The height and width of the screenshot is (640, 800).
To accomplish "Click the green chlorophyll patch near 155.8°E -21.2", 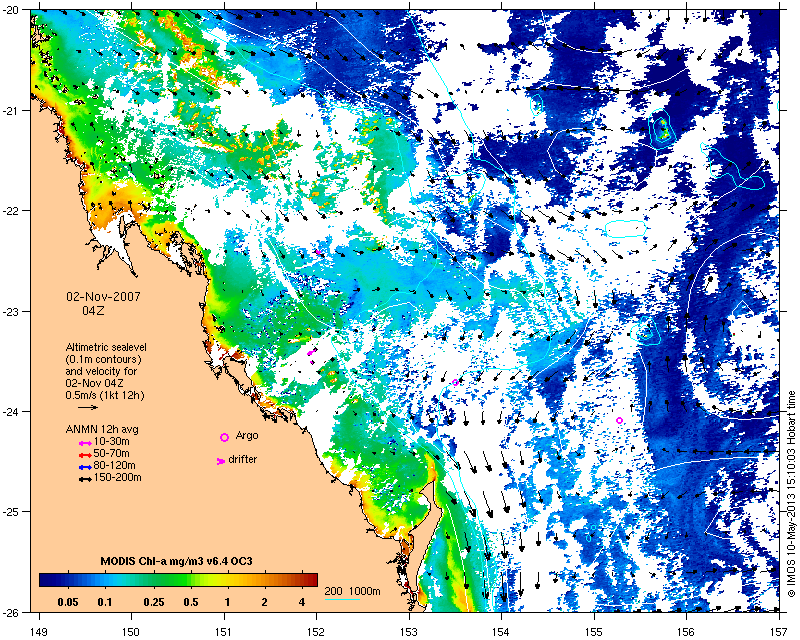I will [662, 129].
